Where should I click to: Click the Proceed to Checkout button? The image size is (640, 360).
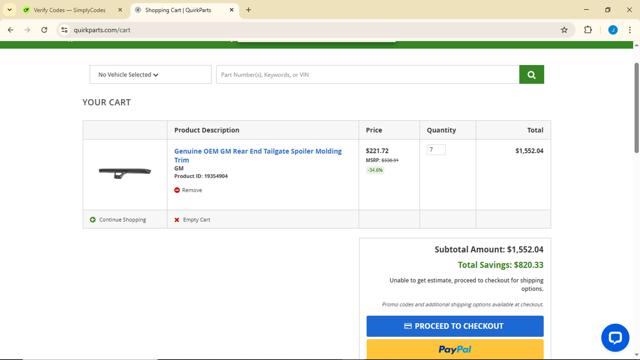455,326
